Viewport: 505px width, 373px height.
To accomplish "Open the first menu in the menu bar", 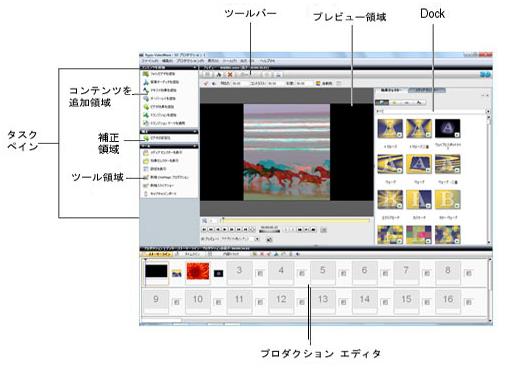I will 150,61.
